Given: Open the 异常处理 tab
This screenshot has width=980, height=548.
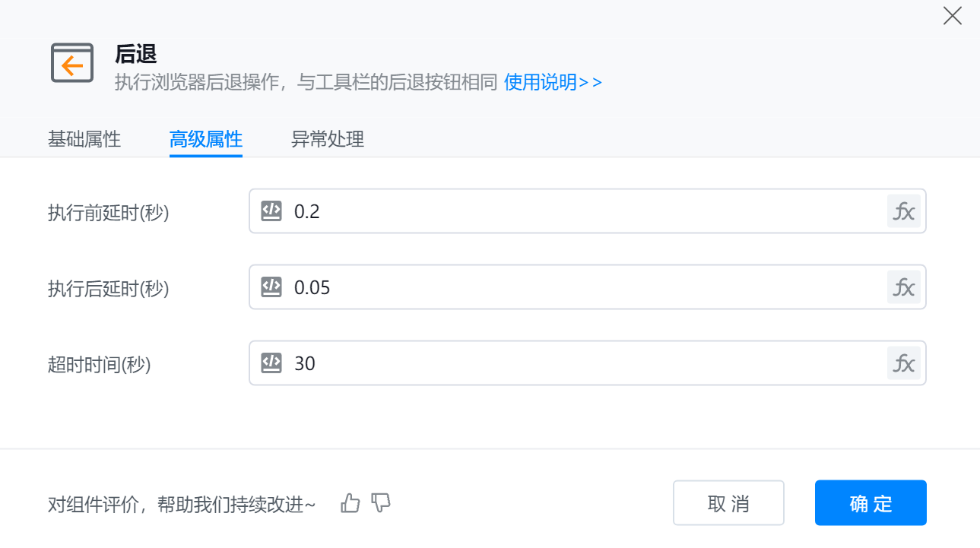Looking at the screenshot, I should (x=328, y=140).
